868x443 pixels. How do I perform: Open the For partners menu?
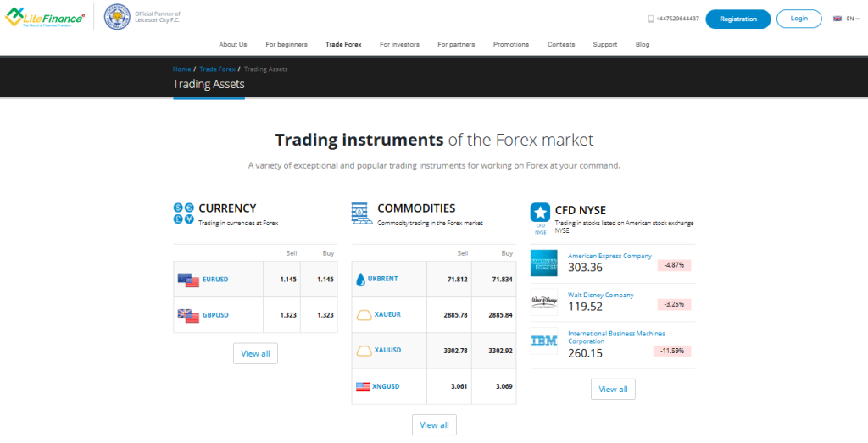tap(456, 44)
